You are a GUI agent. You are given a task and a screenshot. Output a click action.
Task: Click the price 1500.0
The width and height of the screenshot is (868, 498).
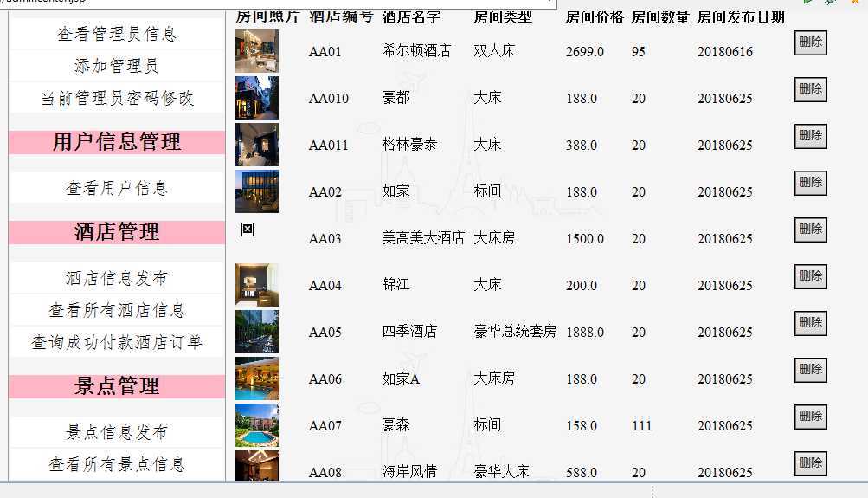[x=584, y=239]
